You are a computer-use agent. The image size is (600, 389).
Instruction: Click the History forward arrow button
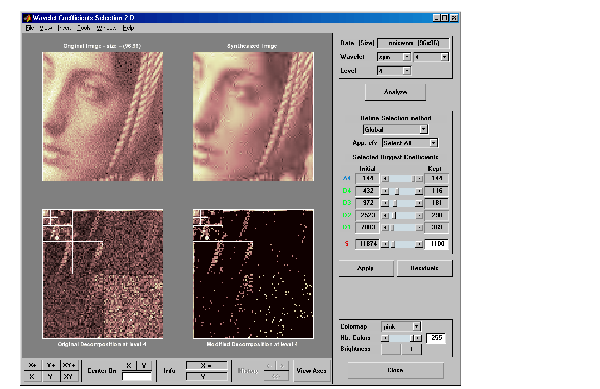(282, 366)
